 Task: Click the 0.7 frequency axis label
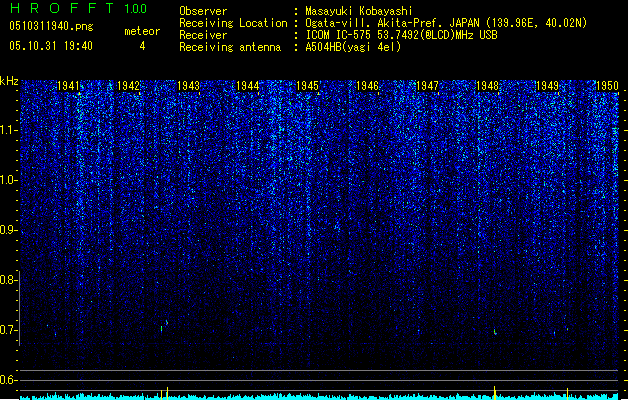(9, 330)
